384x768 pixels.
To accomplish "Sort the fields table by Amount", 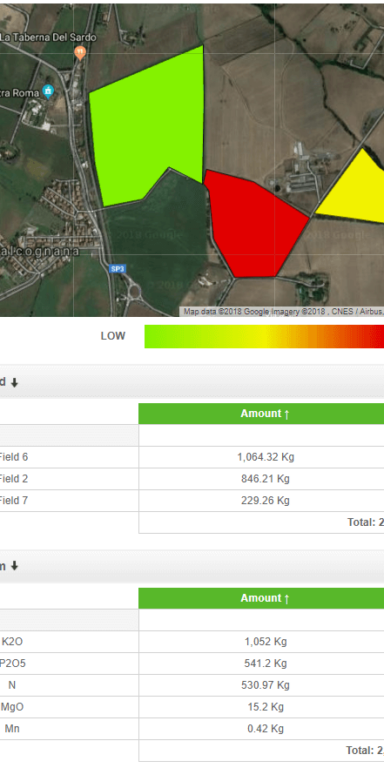I will pyautogui.click(x=265, y=414).
